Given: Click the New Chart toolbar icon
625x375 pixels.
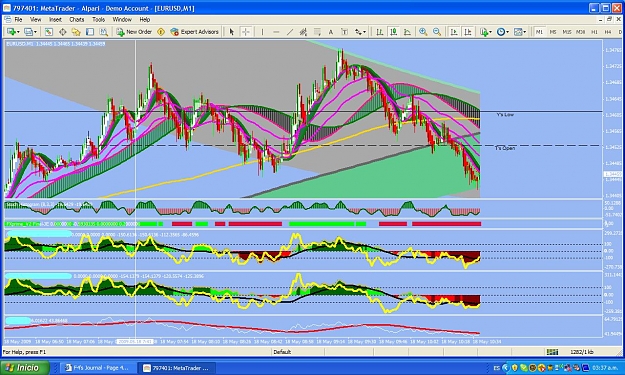Looking at the screenshot, I should point(11,32).
